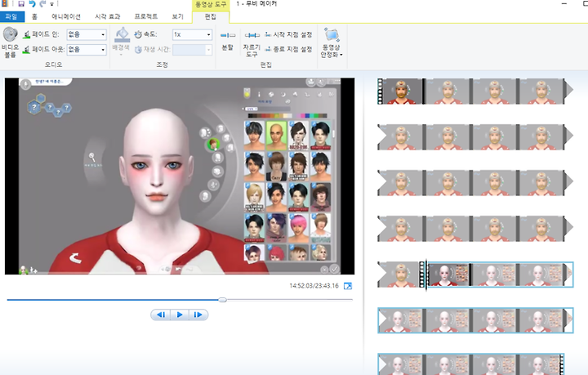The image size is (588, 375).
Task: Undo the last action
Action: pyautogui.click(x=32, y=4)
